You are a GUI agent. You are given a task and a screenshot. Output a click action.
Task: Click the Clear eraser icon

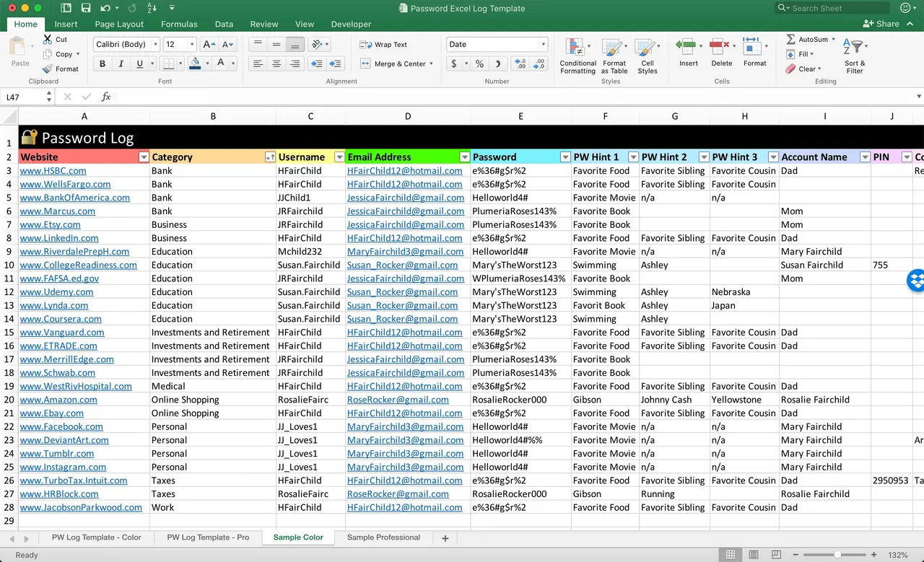(x=790, y=69)
